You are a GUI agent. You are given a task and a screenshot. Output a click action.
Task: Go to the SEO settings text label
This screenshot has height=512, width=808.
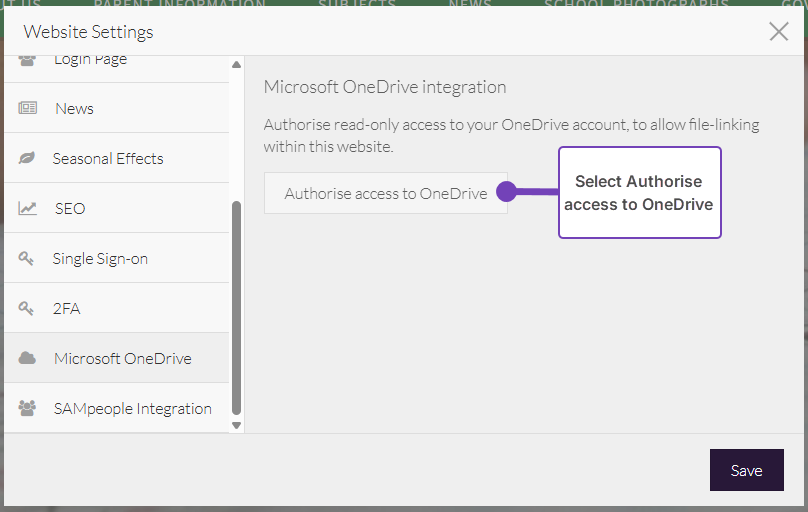click(x=70, y=208)
